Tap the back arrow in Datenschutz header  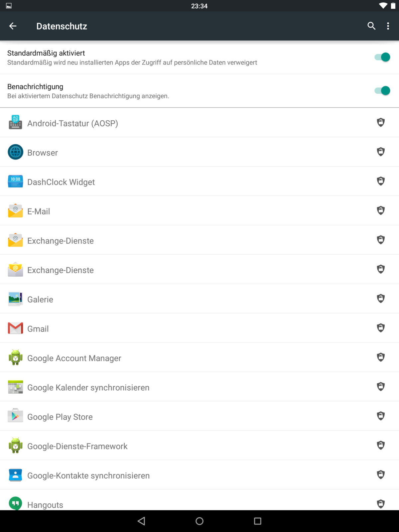13,26
